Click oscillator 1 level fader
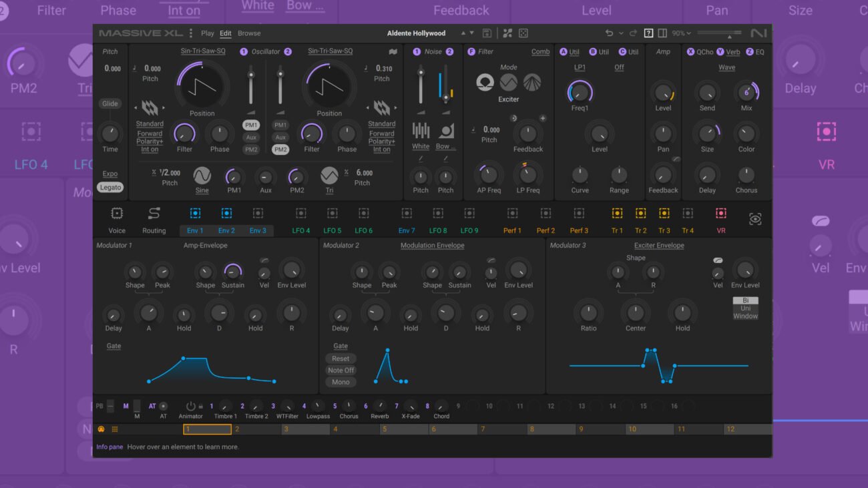The height and width of the screenshot is (488, 868). 251,83
